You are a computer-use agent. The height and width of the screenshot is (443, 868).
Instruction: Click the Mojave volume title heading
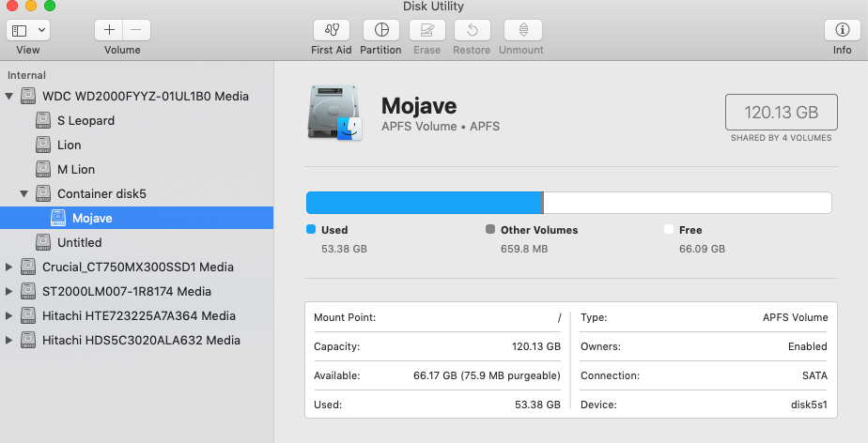click(x=419, y=106)
